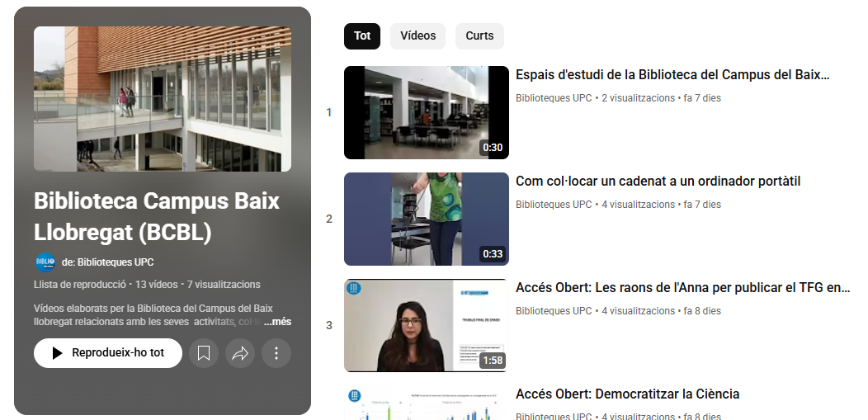Select the Tot filter chip
The width and height of the screenshot is (868, 420).
point(362,36)
